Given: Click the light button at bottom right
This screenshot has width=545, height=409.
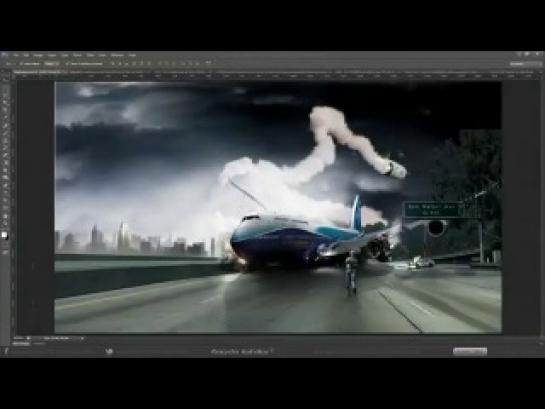Looking at the screenshot, I should pos(470,352).
